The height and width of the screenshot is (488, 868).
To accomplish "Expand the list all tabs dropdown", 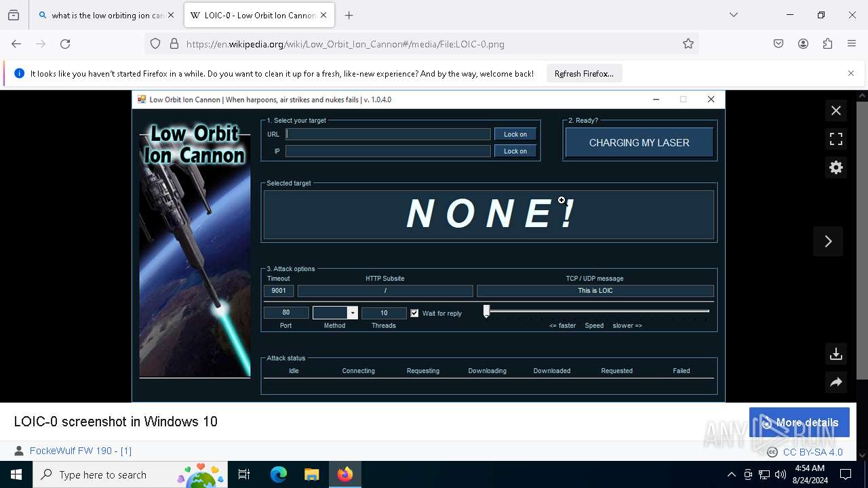I will pos(734,15).
